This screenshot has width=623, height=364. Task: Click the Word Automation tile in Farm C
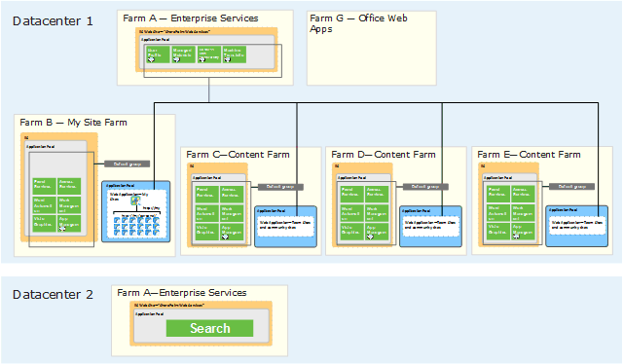pos(207,213)
